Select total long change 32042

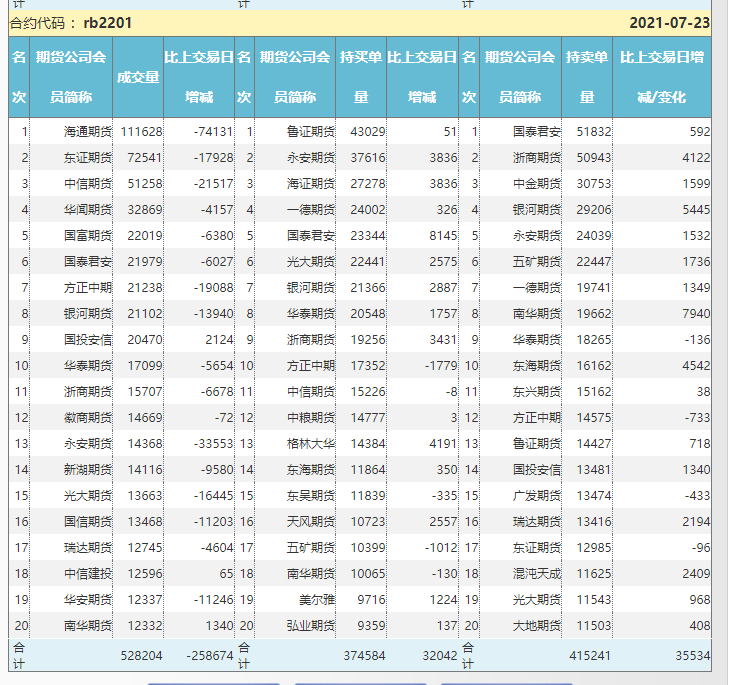(x=440, y=656)
